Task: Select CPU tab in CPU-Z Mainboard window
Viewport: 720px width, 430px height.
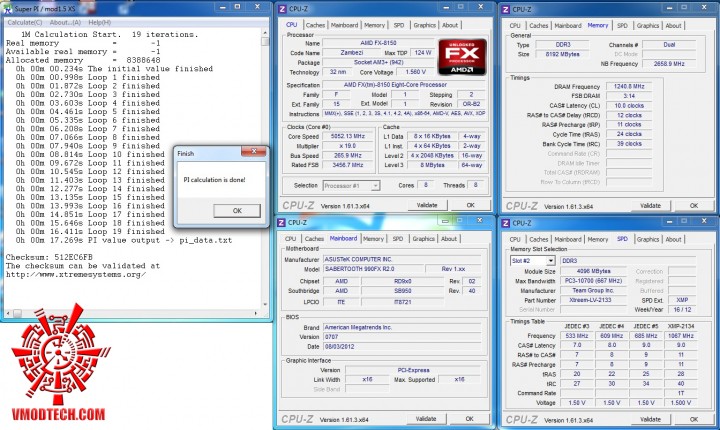Action: pos(291,239)
